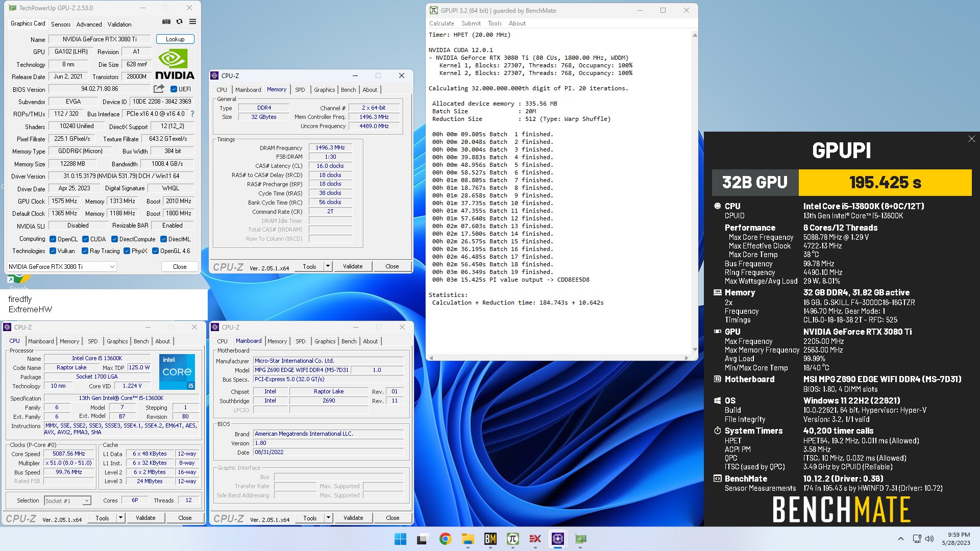Open the About menu in GPUPI
980x551 pixels.
pyautogui.click(x=517, y=23)
